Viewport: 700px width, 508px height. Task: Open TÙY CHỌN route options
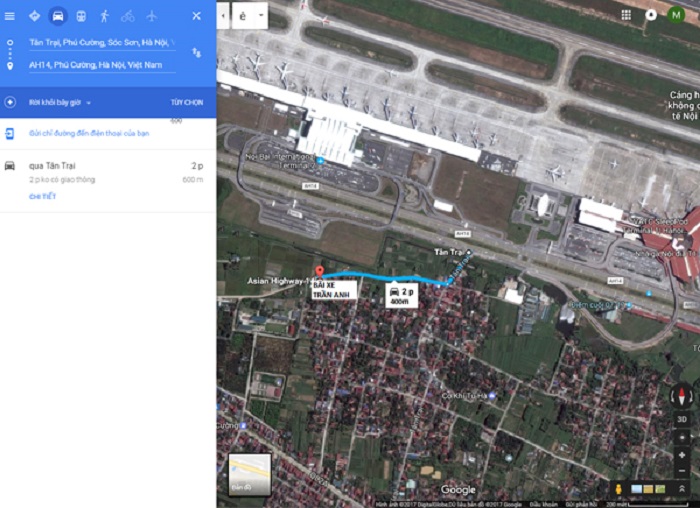(187, 103)
